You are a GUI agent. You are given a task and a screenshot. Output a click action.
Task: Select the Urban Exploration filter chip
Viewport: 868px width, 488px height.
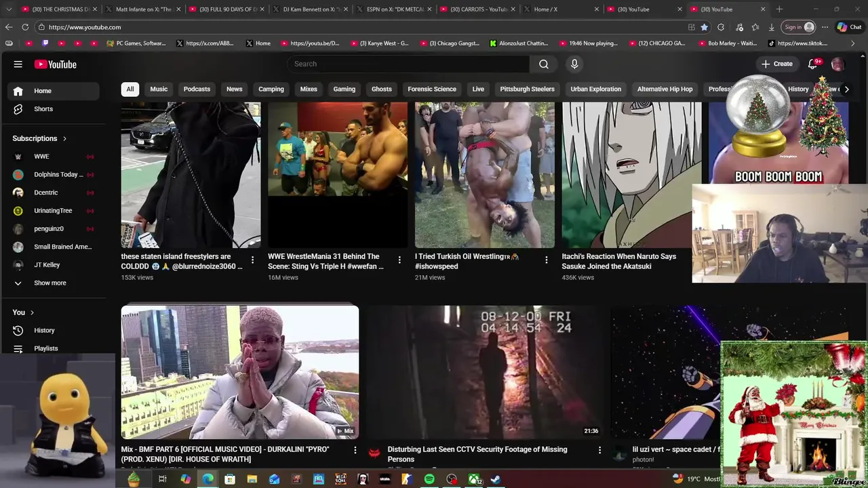tap(596, 89)
